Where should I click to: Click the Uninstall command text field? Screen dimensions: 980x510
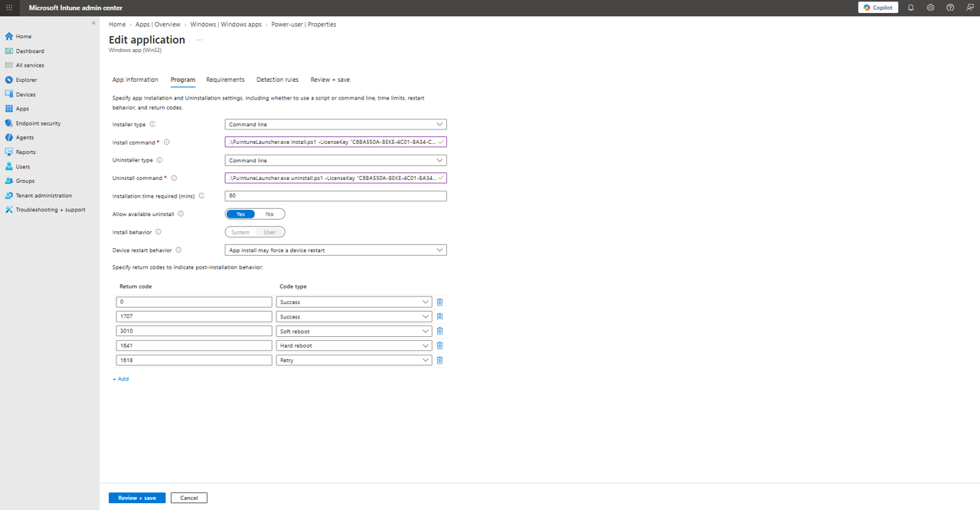[x=335, y=178]
